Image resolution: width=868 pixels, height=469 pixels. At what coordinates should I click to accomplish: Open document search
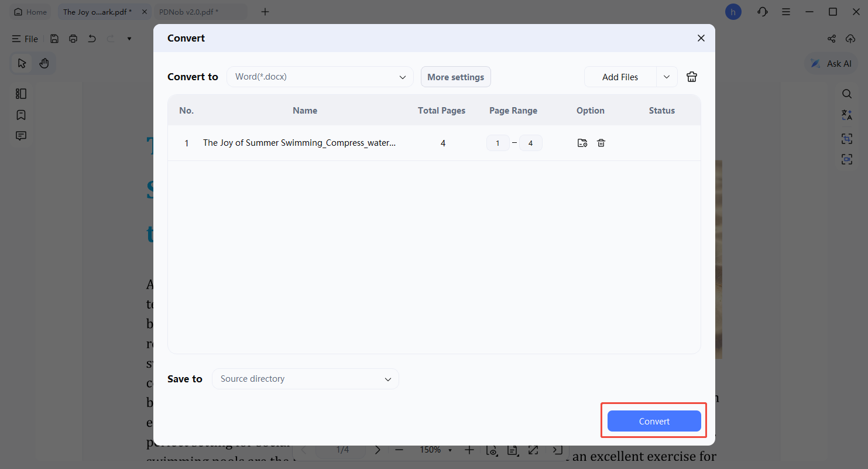pyautogui.click(x=847, y=93)
